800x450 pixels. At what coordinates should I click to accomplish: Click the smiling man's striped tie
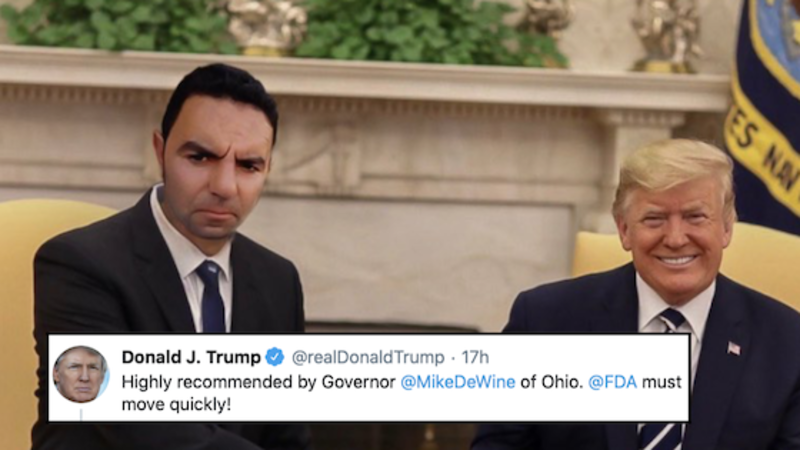[663, 378]
